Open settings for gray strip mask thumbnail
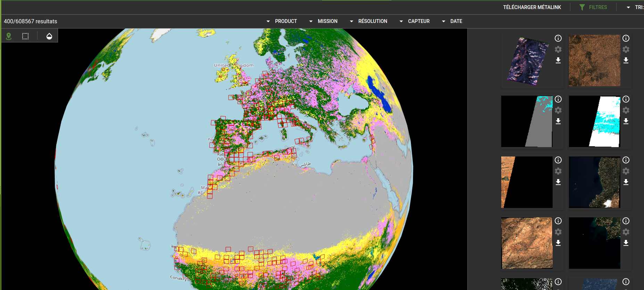Image resolution: width=644 pixels, height=290 pixels. click(558, 110)
